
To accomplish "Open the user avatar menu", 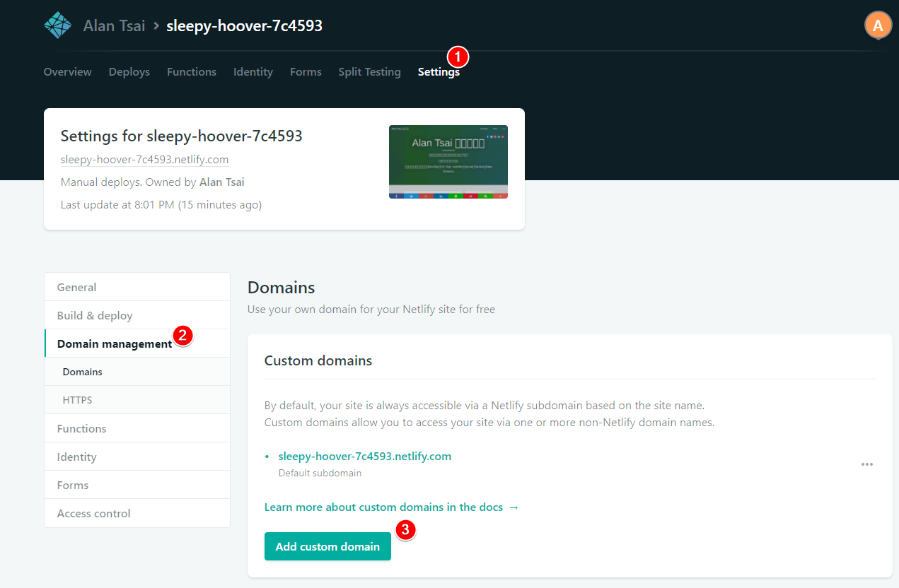I will pos(878,25).
